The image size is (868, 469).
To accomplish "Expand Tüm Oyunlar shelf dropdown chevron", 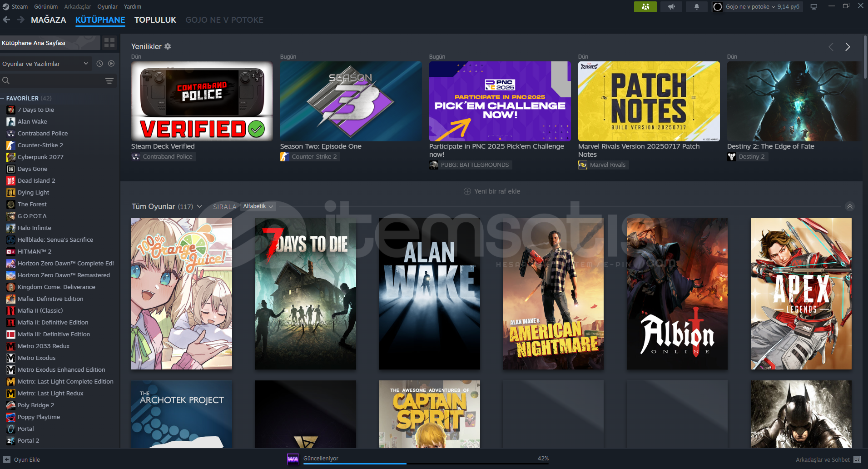I will 199,206.
